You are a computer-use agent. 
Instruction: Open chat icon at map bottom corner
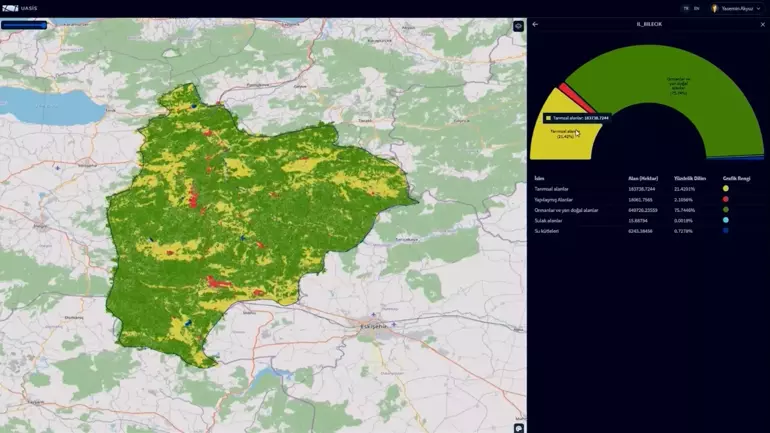point(518,427)
